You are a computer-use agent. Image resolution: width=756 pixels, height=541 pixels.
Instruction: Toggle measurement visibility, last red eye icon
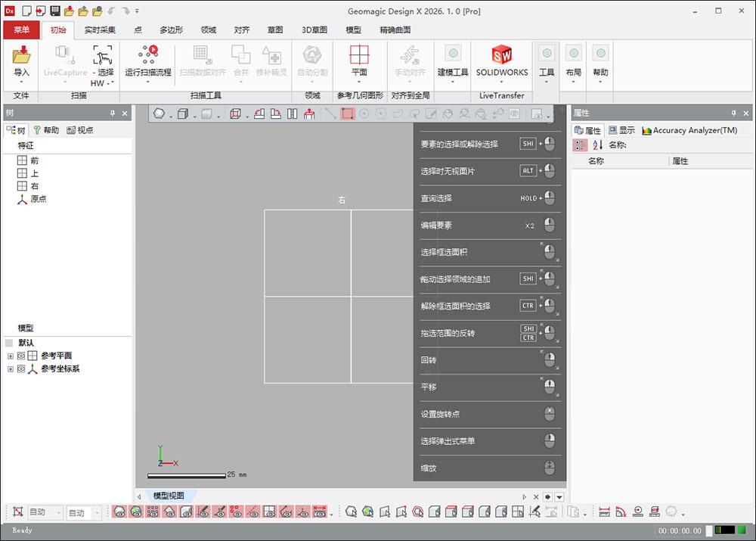coord(320,511)
